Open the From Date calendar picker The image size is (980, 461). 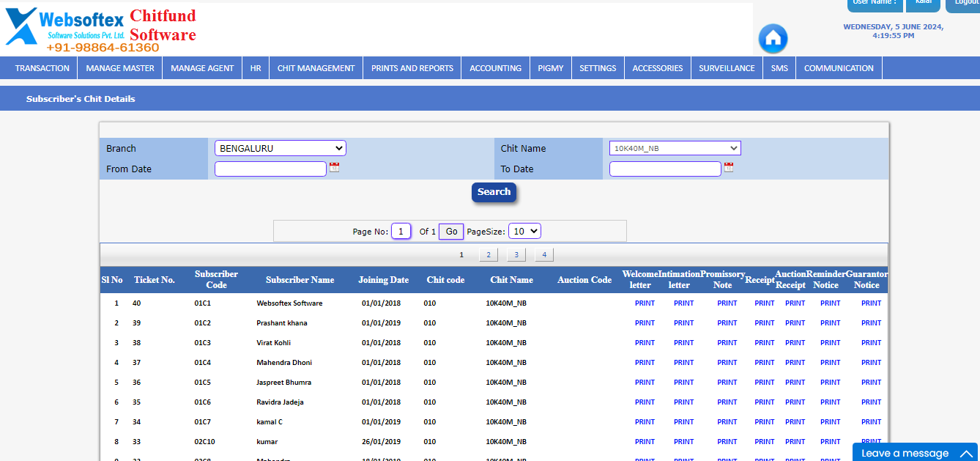(334, 167)
